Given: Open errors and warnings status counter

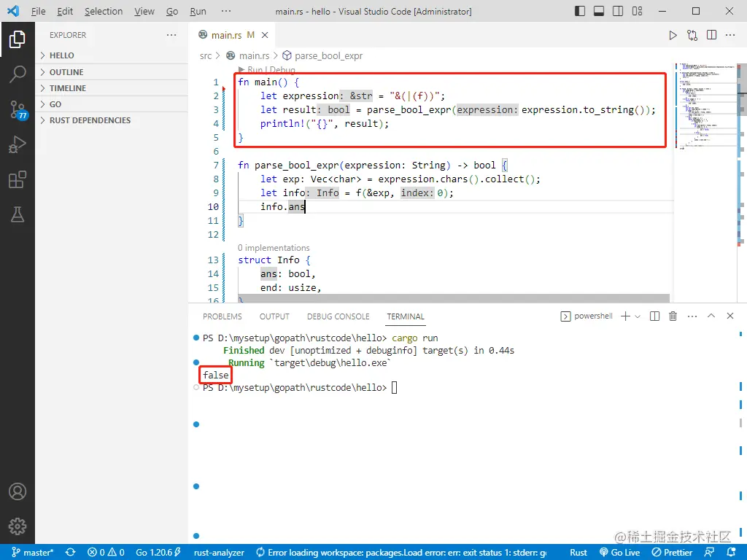Looking at the screenshot, I should coord(106,553).
